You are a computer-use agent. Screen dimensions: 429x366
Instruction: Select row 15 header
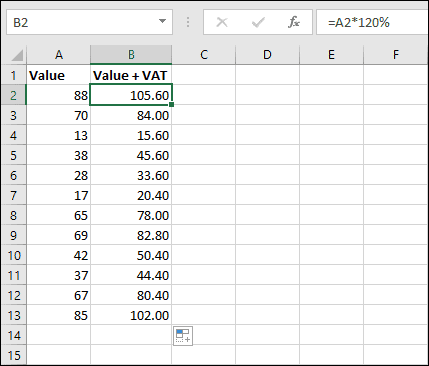click(14, 355)
